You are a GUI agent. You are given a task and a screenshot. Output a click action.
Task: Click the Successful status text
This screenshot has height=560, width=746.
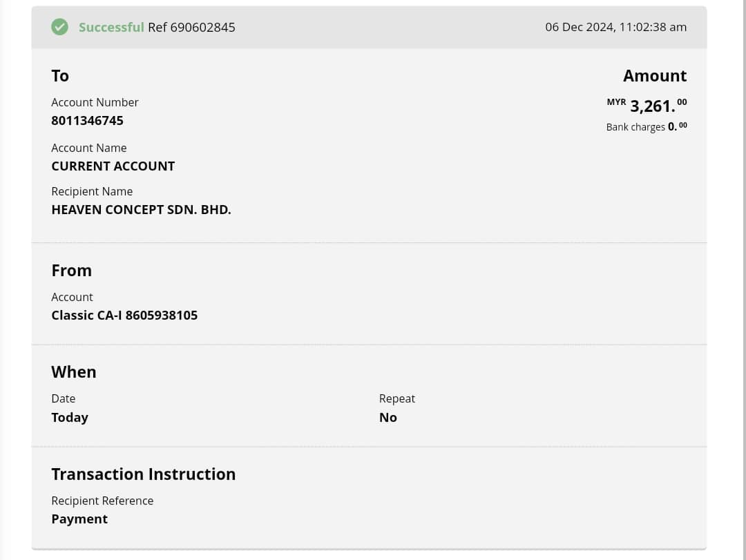point(111,27)
